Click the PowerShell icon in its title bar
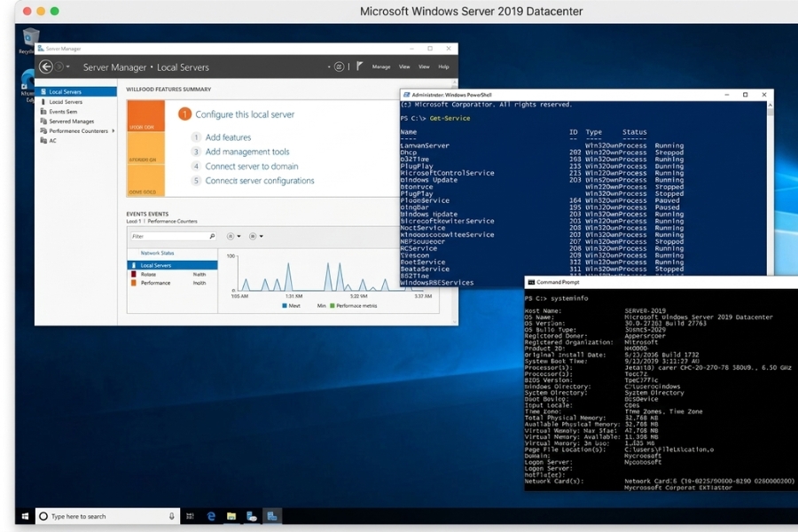The height and width of the screenshot is (532, 798). coord(406,95)
